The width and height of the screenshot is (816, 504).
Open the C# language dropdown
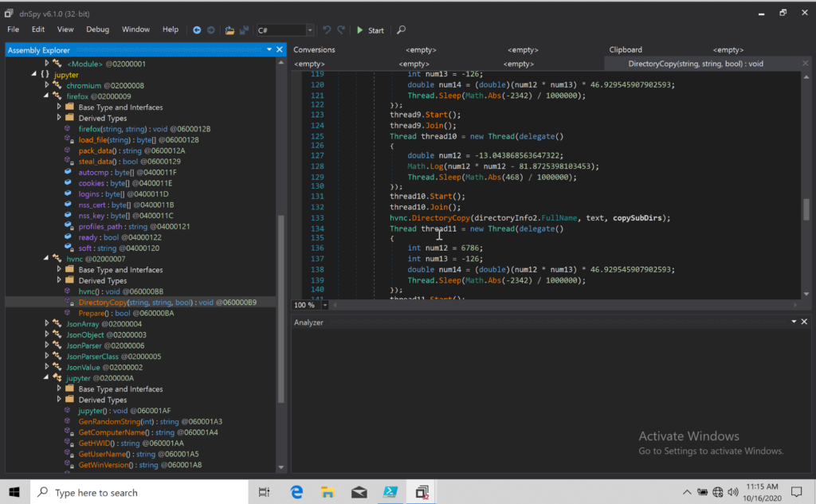click(x=310, y=30)
